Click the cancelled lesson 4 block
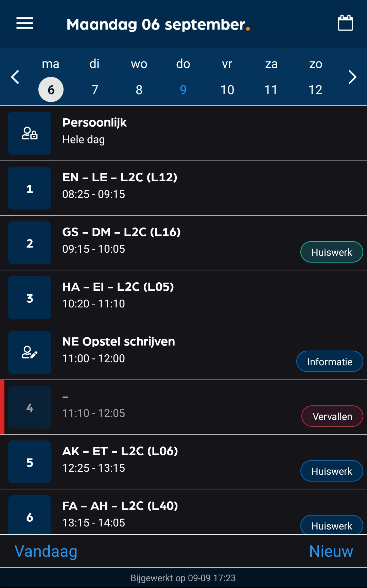 tap(29, 407)
